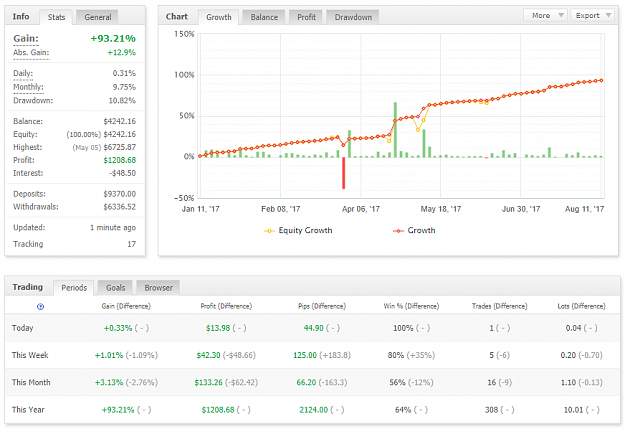Click the Profit (Difference) column header

pyautogui.click(x=226, y=306)
